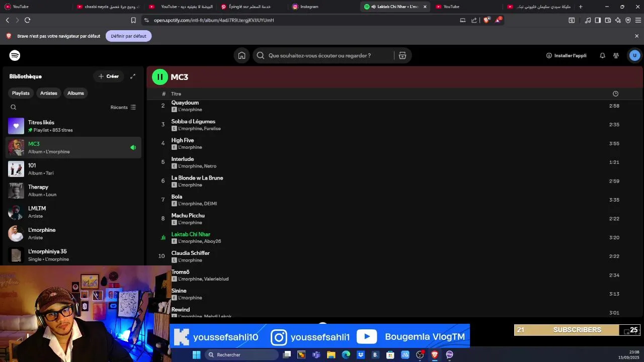Open the Brave Rewards triangle icon

click(x=498, y=20)
